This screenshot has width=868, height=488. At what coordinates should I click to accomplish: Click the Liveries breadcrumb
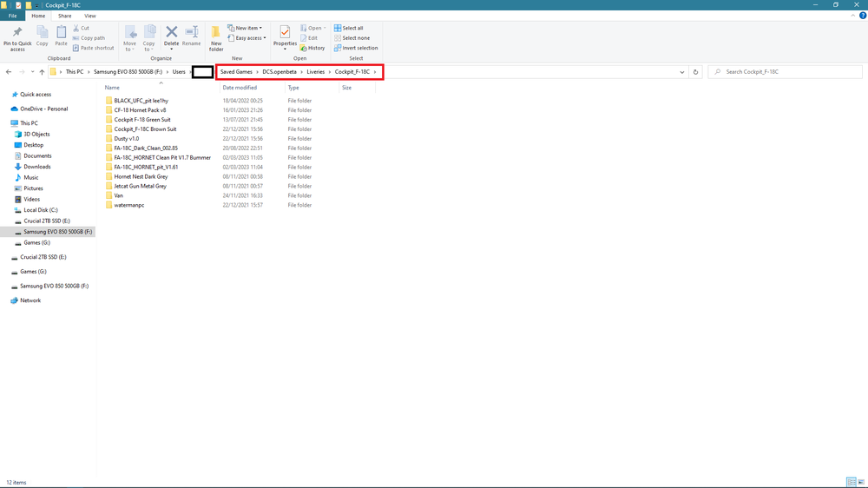click(316, 72)
